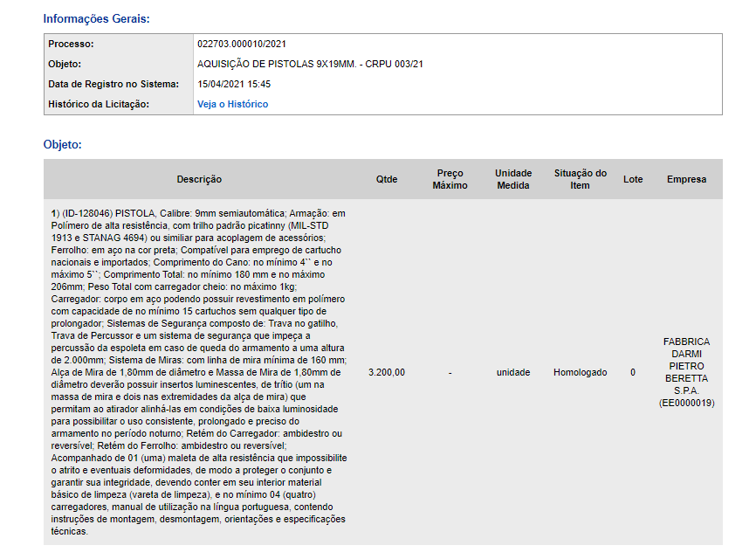This screenshot has height=559, width=756.
Task: Click the Data de Registro no Sistema label
Action: click(113, 84)
